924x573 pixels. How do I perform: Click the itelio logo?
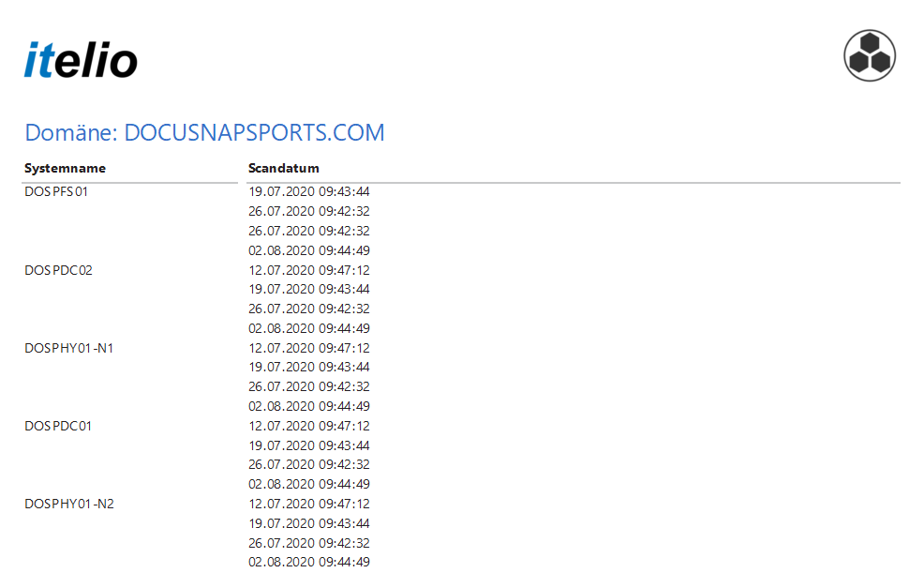[x=81, y=60]
